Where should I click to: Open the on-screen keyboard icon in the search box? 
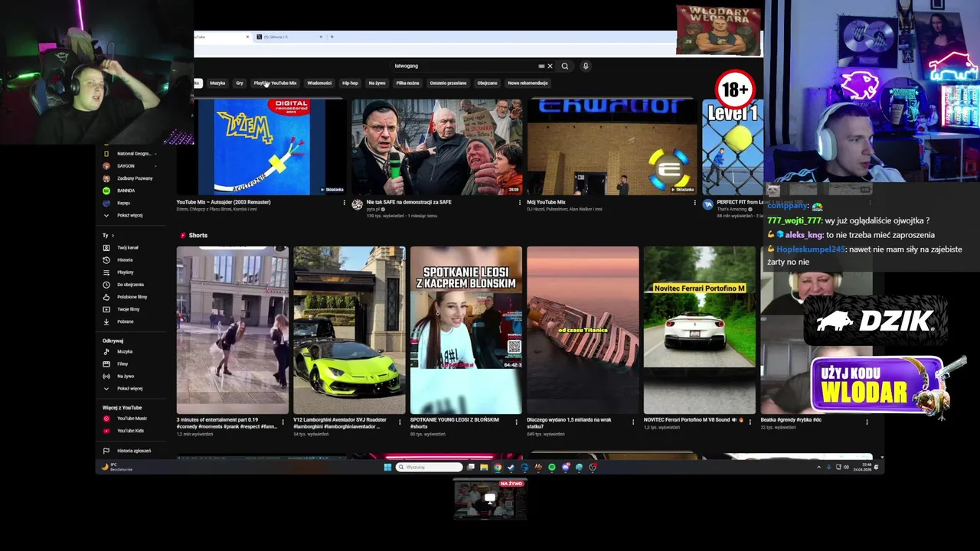pos(541,66)
